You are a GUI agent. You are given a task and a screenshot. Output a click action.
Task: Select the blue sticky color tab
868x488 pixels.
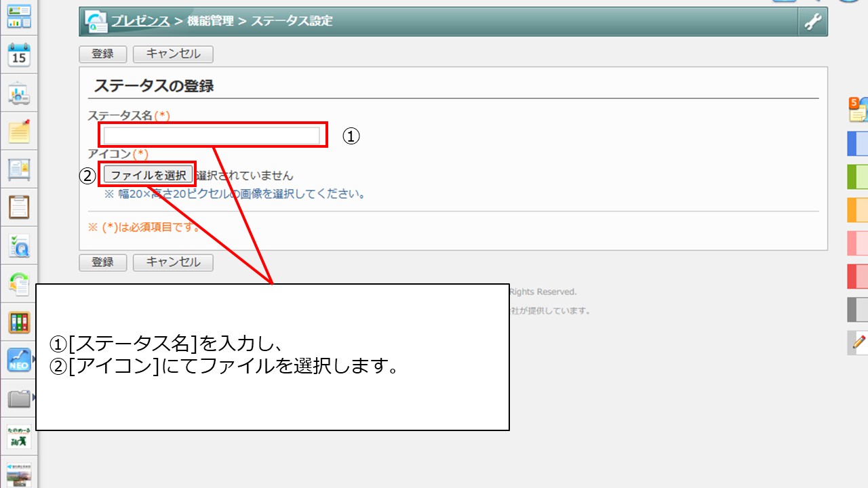pyautogui.click(x=858, y=144)
